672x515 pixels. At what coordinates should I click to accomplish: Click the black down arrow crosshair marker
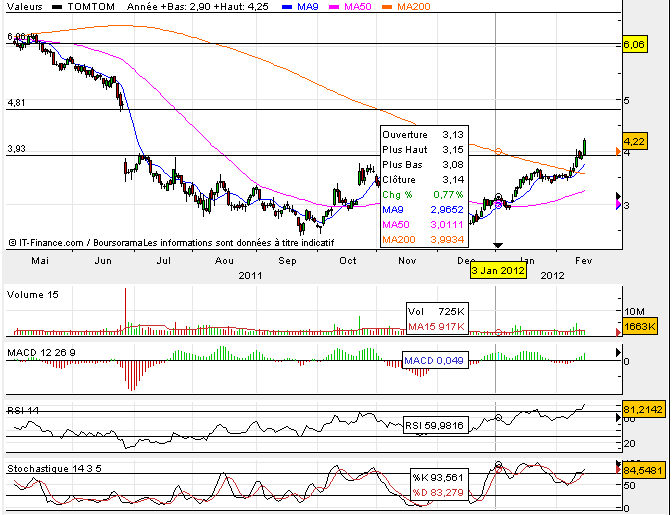[498, 245]
